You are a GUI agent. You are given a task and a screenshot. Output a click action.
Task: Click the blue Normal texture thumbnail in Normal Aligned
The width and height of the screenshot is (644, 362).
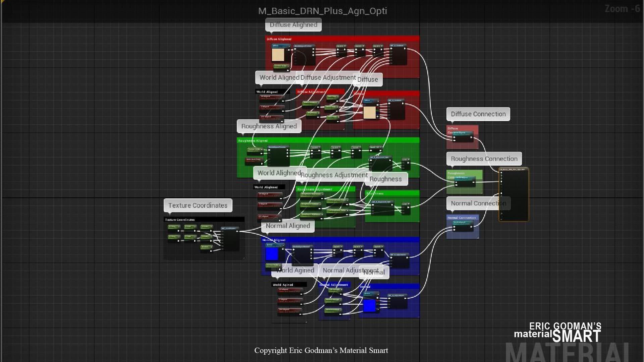click(x=272, y=254)
